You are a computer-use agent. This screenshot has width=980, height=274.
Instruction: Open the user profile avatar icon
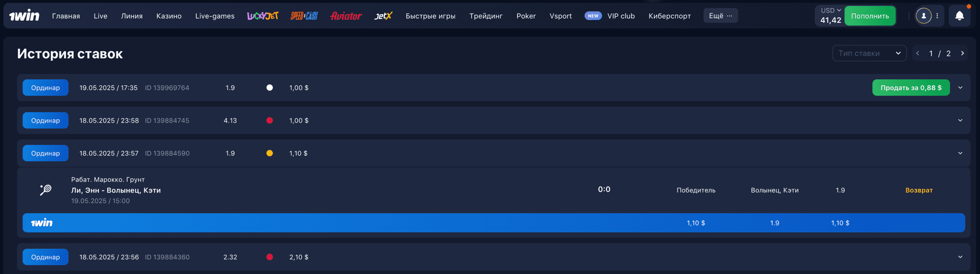tap(923, 16)
